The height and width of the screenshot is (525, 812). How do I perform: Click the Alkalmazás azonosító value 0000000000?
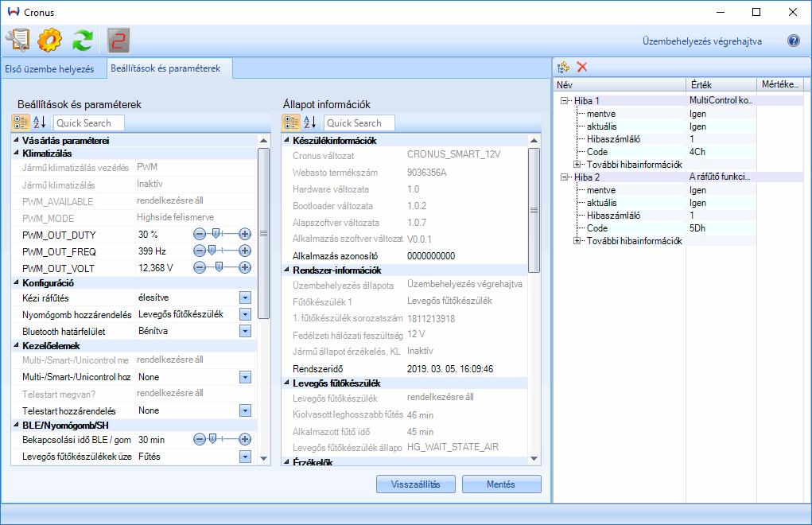pos(431,256)
